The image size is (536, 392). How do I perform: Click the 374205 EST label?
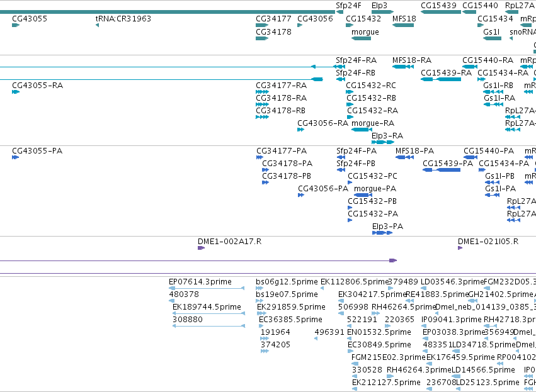275,345
